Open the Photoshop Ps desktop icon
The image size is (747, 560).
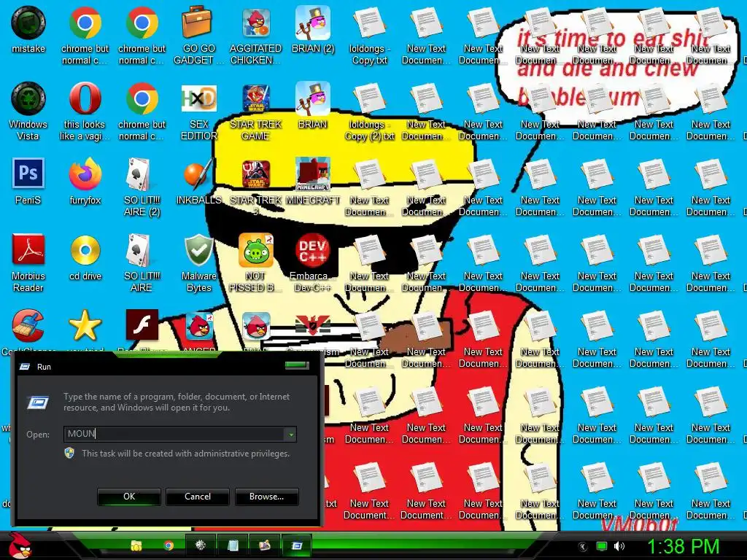pyautogui.click(x=28, y=174)
